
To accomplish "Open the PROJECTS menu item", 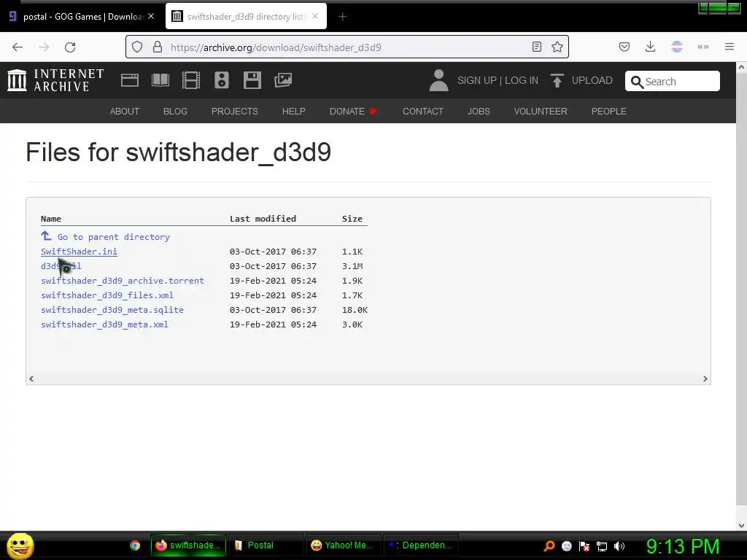I will [235, 111].
